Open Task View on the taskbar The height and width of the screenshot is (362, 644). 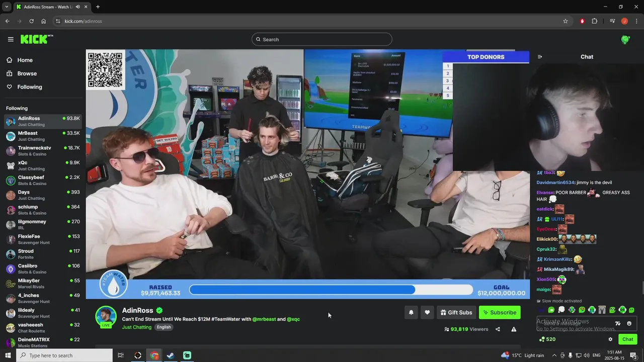(121, 355)
